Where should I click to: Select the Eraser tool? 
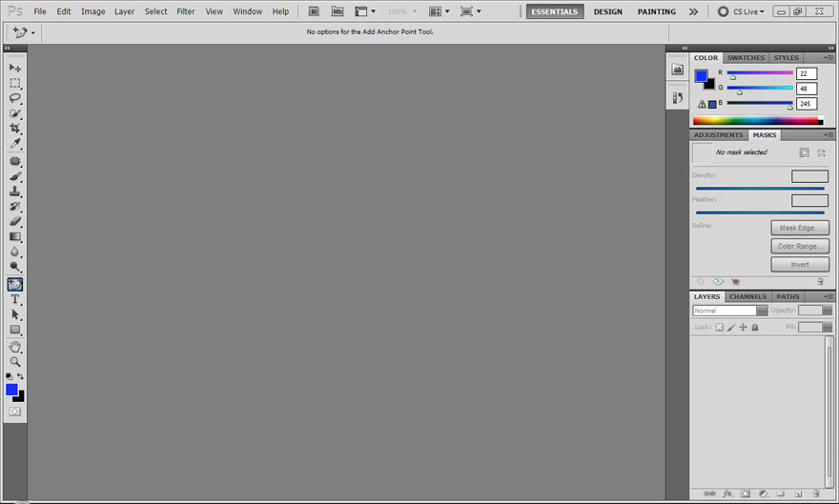(15, 221)
